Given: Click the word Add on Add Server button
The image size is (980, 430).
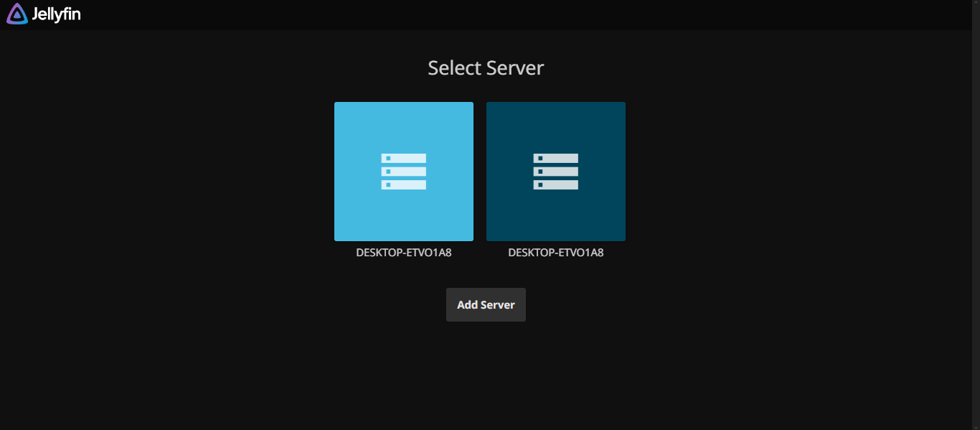Looking at the screenshot, I should click(467, 305).
